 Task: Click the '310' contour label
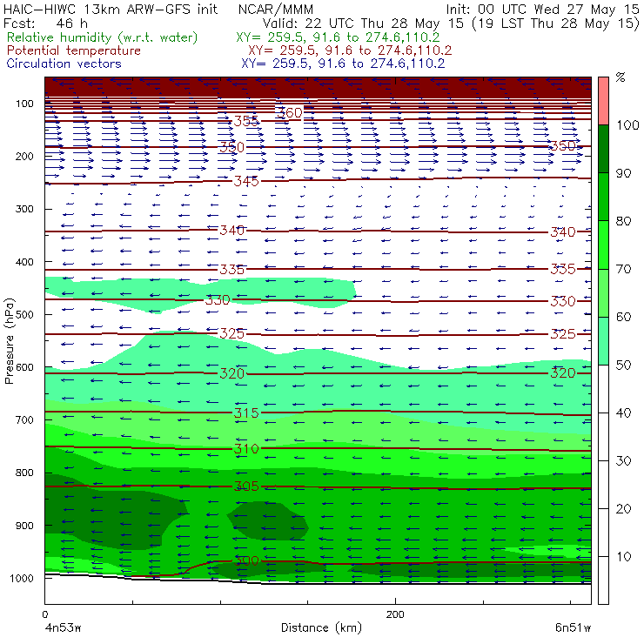click(246, 449)
